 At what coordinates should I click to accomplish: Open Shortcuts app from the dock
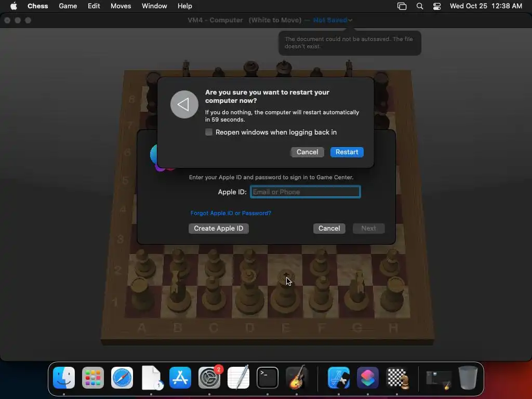tap(368, 377)
